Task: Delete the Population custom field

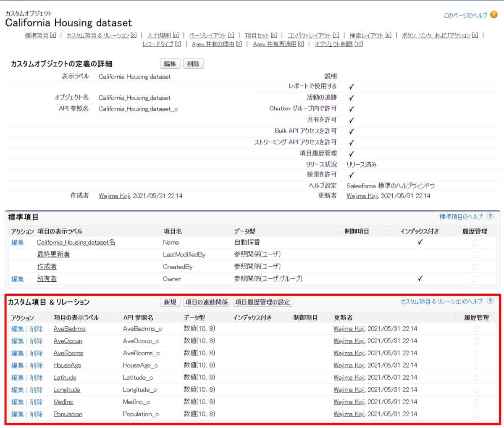Action: click(x=37, y=414)
